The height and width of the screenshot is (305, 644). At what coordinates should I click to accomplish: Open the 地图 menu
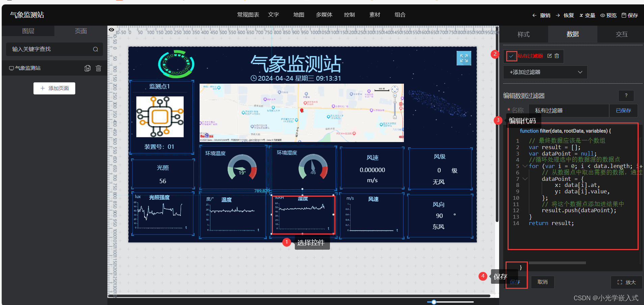tap(299, 15)
